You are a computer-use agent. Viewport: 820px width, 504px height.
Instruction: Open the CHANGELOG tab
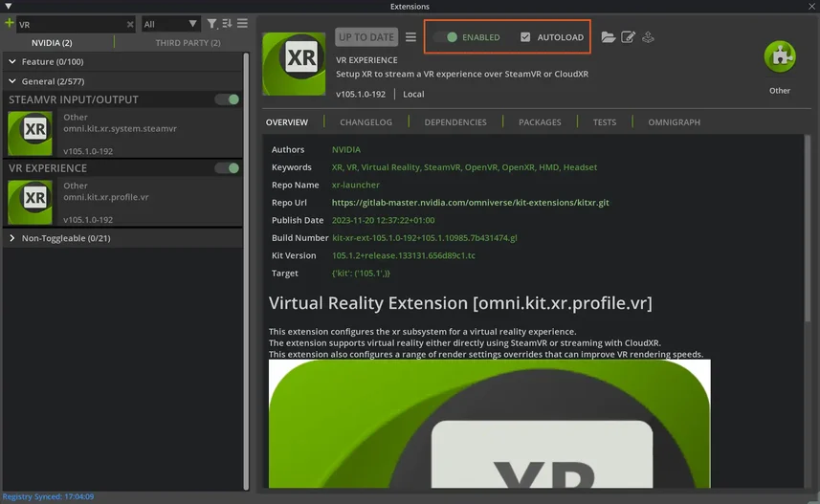point(366,122)
